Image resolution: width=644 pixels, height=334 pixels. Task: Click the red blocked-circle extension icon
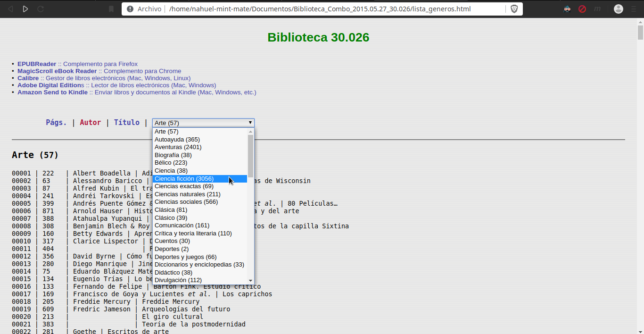pos(582,9)
